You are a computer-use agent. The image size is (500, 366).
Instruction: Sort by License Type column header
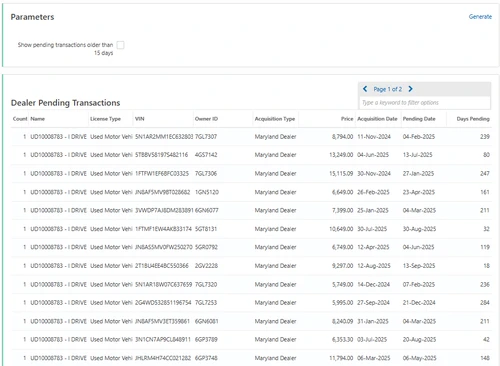point(105,119)
